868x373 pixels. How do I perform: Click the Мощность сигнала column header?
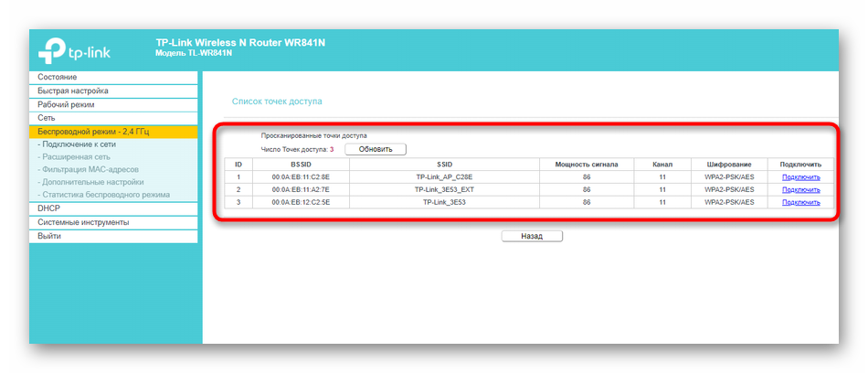pos(587,165)
